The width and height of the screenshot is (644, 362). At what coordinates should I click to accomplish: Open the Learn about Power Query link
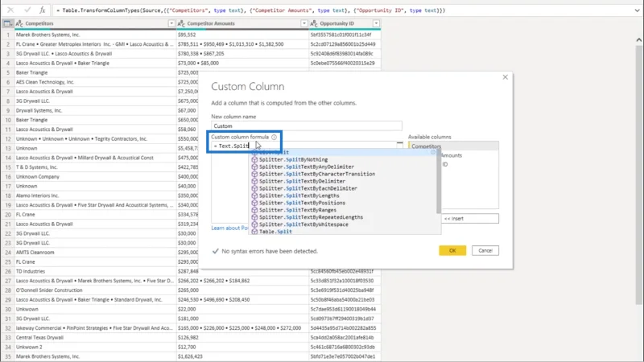(230, 228)
